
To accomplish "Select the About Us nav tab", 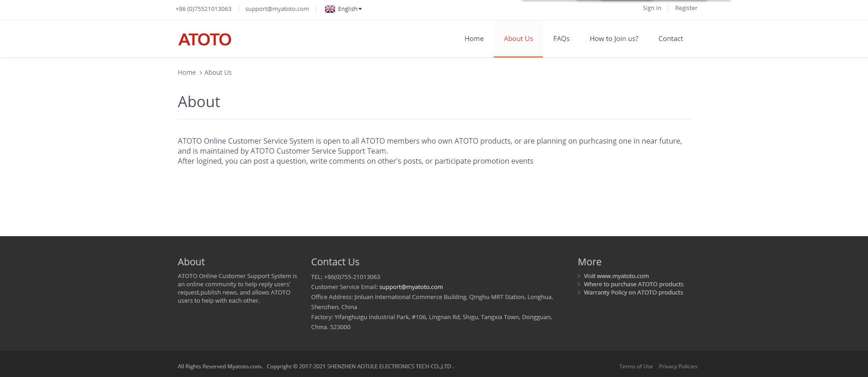I will point(518,39).
